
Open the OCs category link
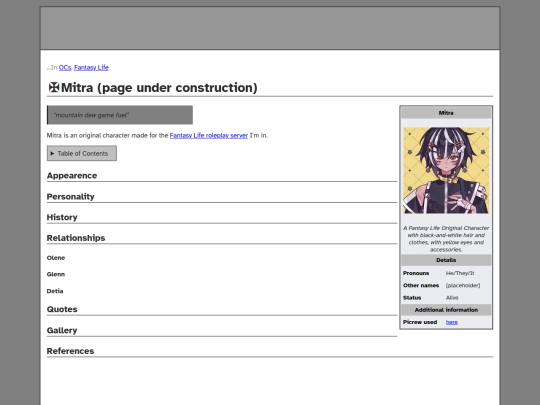65,68
